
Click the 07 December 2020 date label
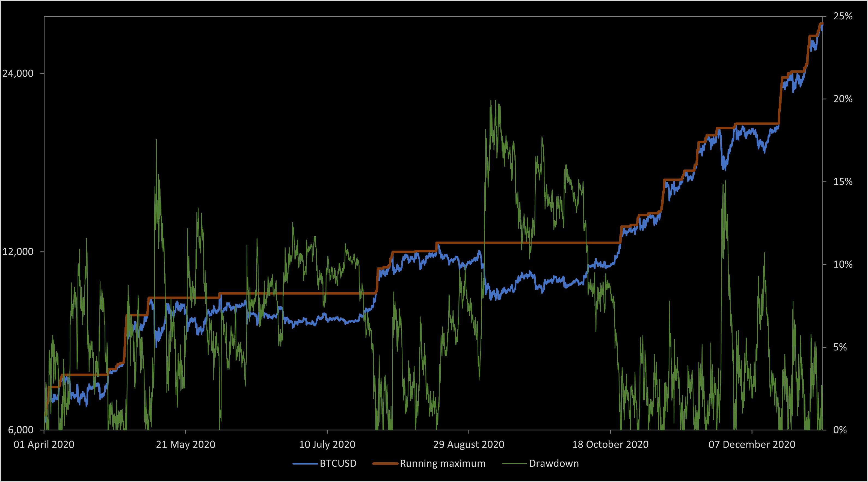pos(752,444)
